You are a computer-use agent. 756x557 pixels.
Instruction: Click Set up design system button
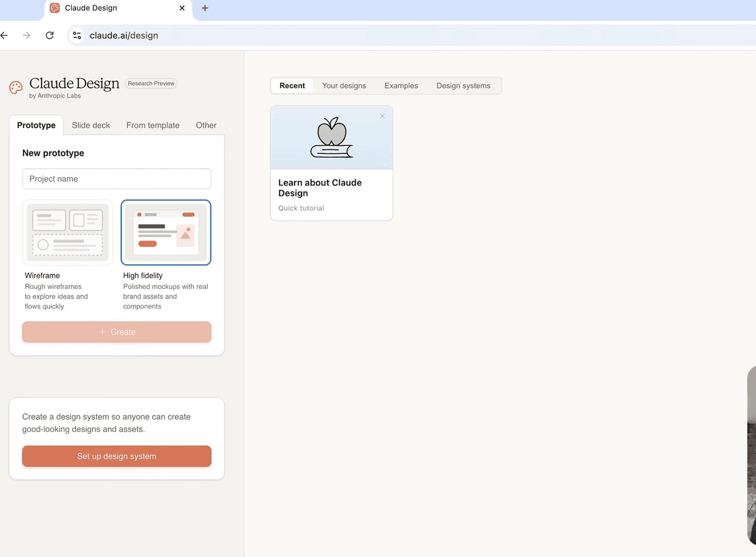[x=117, y=456]
